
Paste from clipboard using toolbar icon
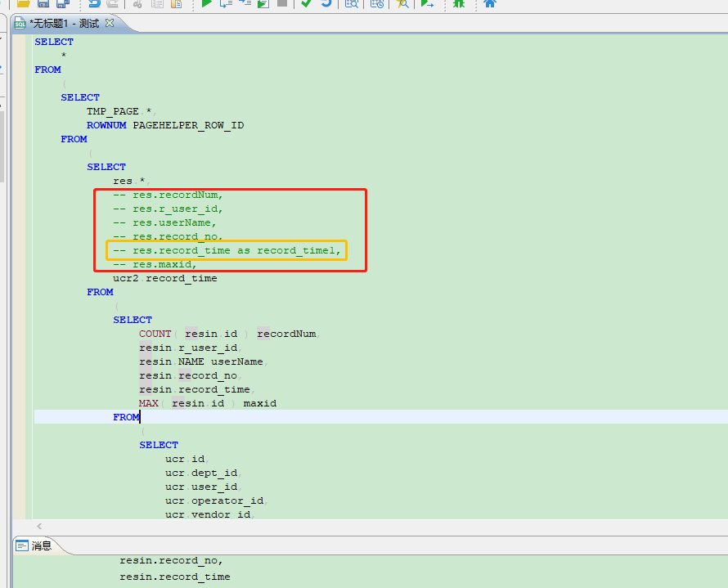175,3
